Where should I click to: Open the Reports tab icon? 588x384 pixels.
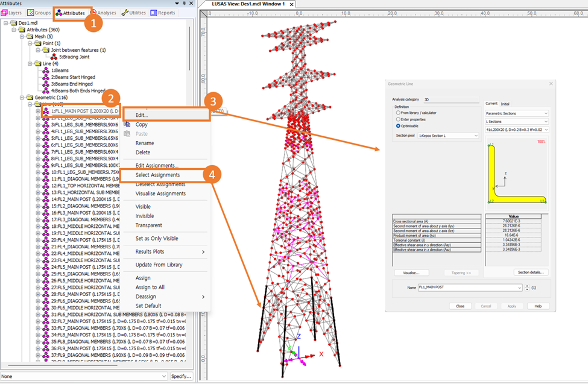pyautogui.click(x=154, y=13)
